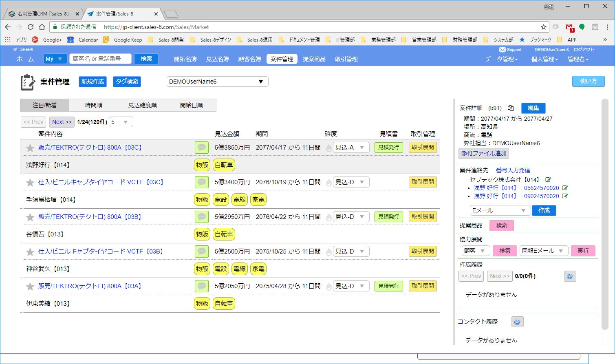Screen dimensions: 615x364
Task: Change 見込-A certainty dropdown
Action: pyautogui.click(x=351, y=148)
